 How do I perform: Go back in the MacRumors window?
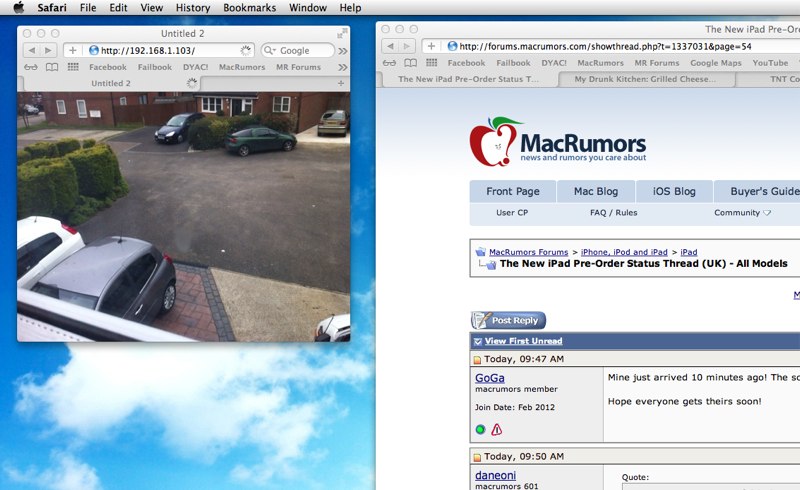(391, 46)
